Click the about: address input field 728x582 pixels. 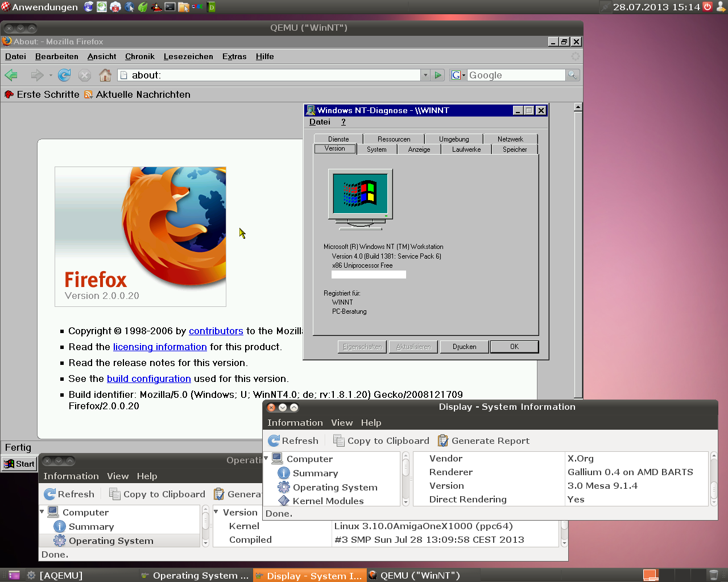tap(273, 75)
